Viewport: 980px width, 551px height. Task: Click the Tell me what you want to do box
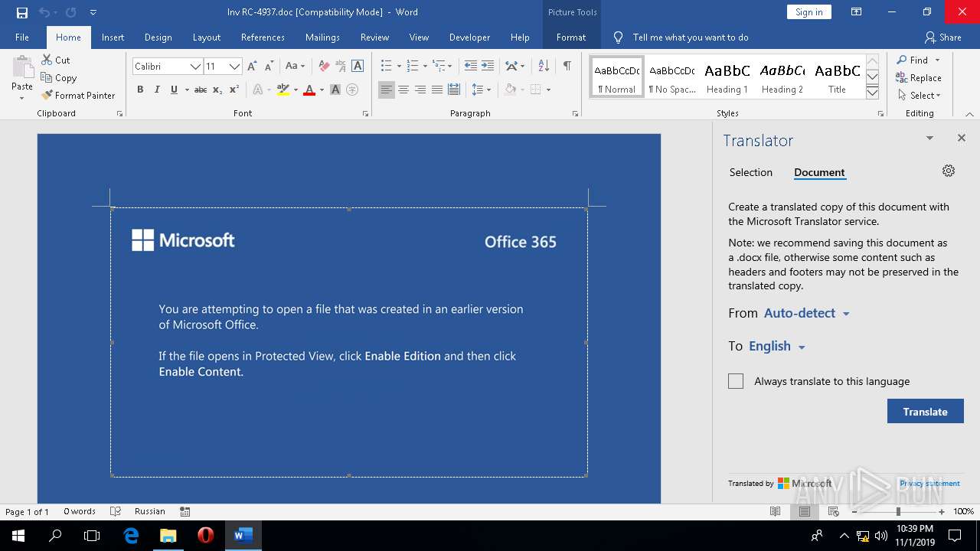[x=690, y=37]
